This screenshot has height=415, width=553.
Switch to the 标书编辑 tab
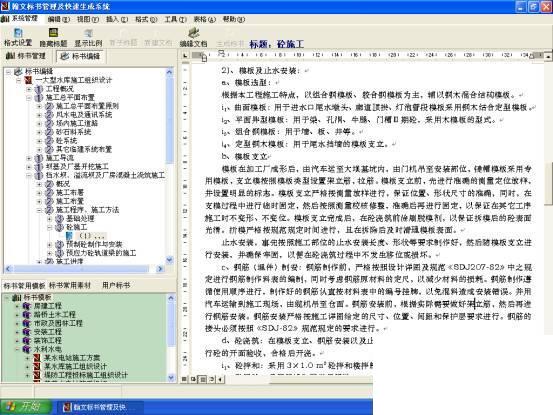point(80,56)
